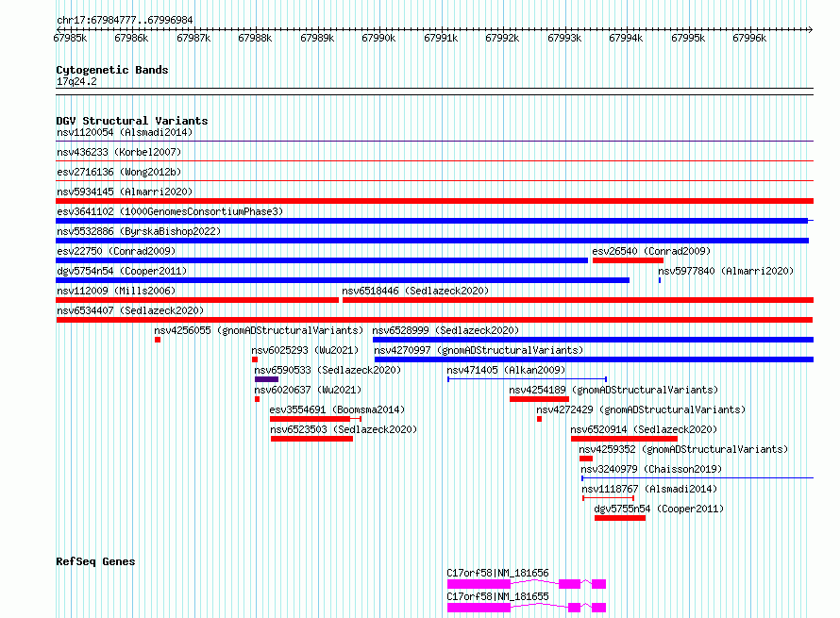Select the esv3641102 (1000GenomesConsortiumPhase3) label
840x618 pixels.
pos(170,211)
